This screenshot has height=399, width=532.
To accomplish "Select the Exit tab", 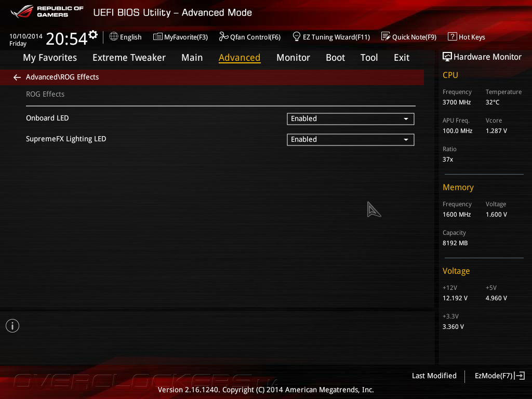I will (402, 58).
